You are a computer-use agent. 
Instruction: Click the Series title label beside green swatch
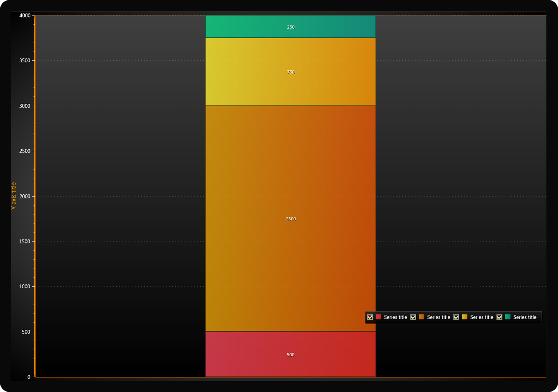pyautogui.click(x=525, y=317)
